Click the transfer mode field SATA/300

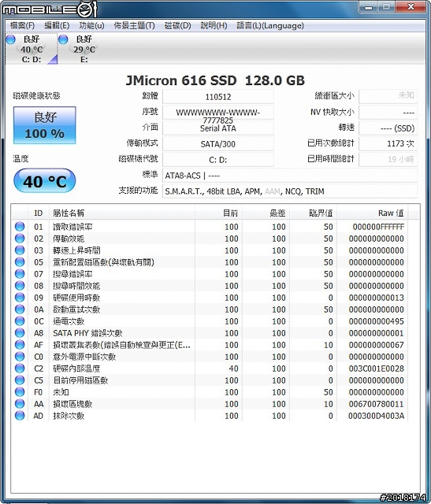(x=218, y=144)
